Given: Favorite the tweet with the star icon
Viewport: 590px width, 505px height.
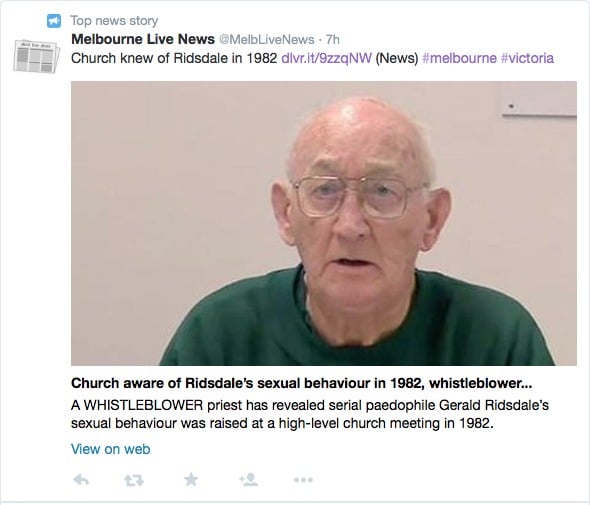Looking at the screenshot, I should pyautogui.click(x=191, y=479).
